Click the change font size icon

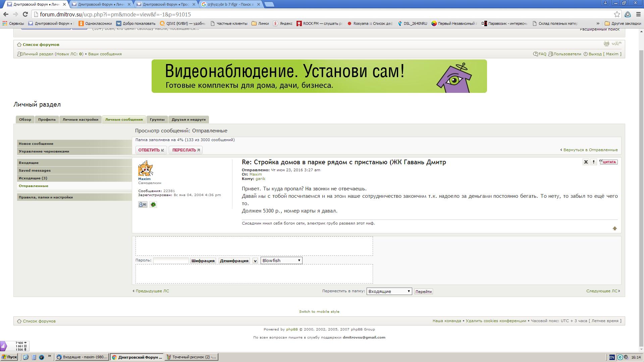616,44
